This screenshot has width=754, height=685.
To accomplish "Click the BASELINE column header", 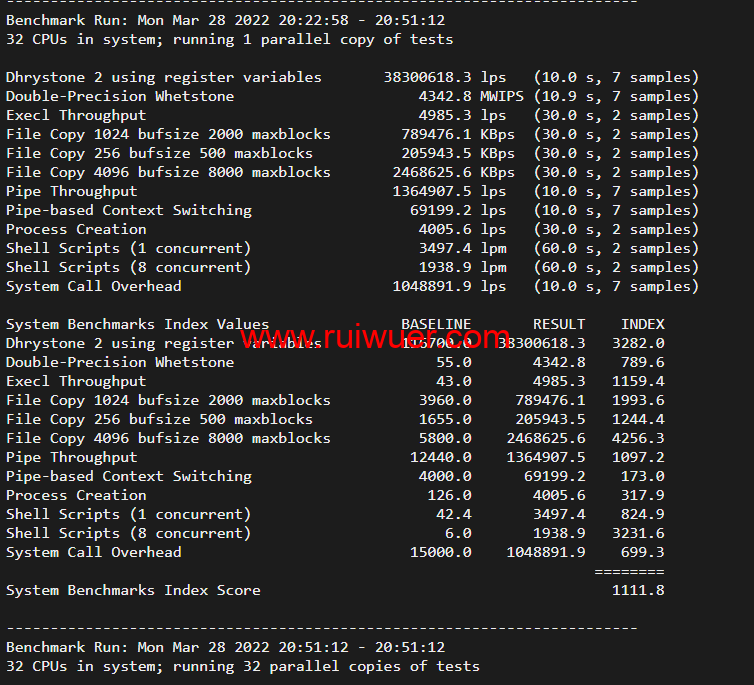I will click(436, 324).
